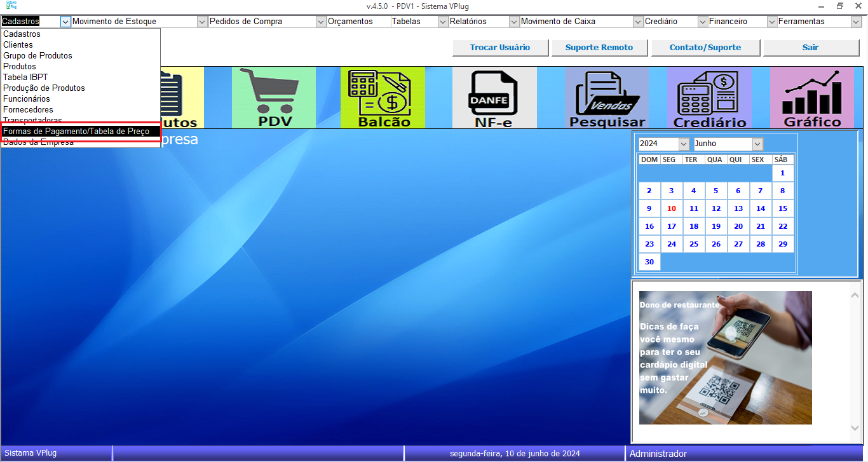Click the ad panel scrollbar down arrow

pyautogui.click(x=855, y=428)
